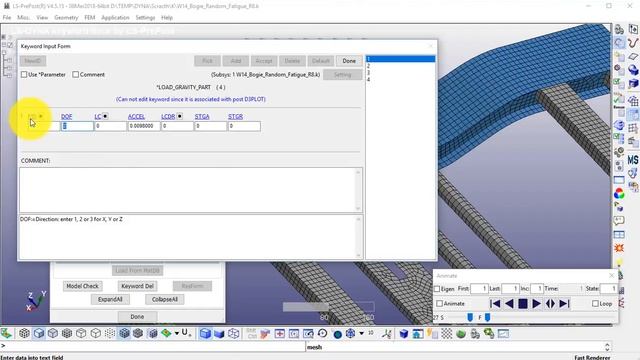Open the Settings menu
The height and width of the screenshot is (360, 640).
click(145, 18)
